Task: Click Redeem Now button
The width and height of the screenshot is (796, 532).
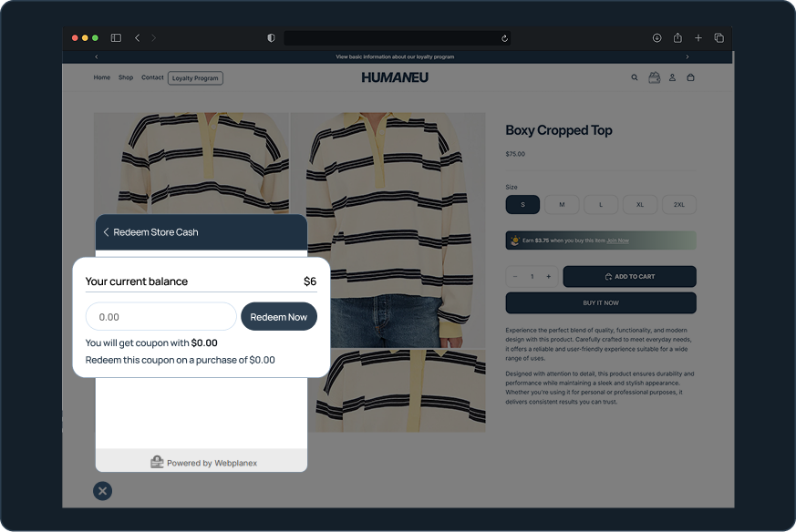Action: tap(279, 317)
